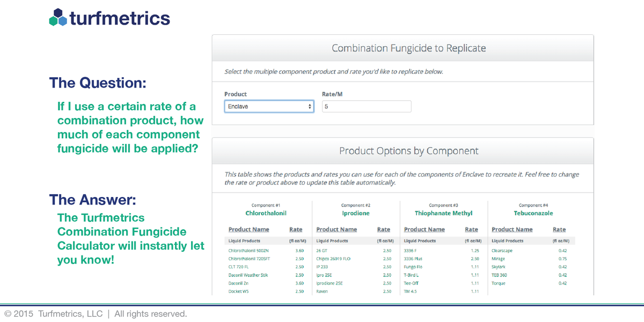Select the Chlorothalonil 720SFT product

point(249,259)
